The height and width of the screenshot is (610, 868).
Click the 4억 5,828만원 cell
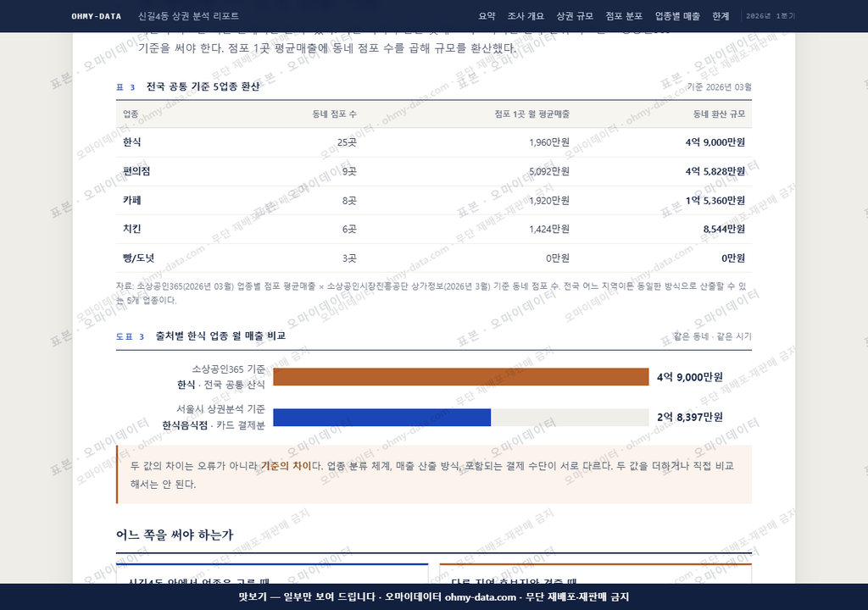[715, 171]
